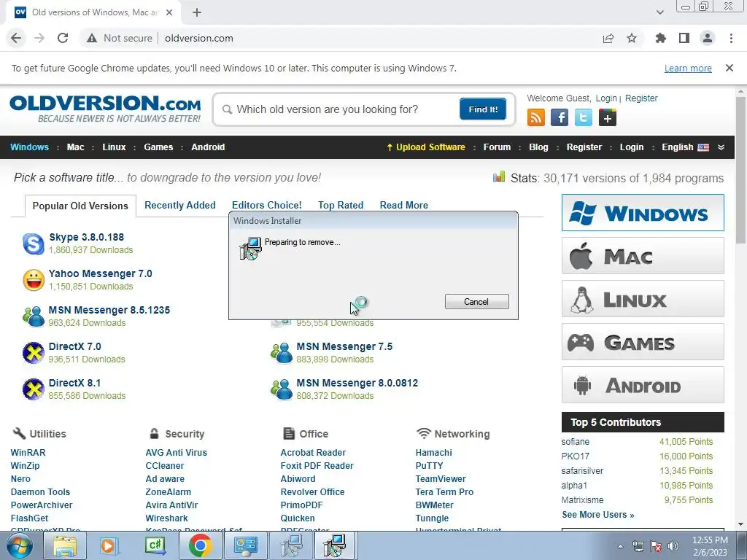Open See More Users link
This screenshot has width=747, height=560.
(x=598, y=515)
